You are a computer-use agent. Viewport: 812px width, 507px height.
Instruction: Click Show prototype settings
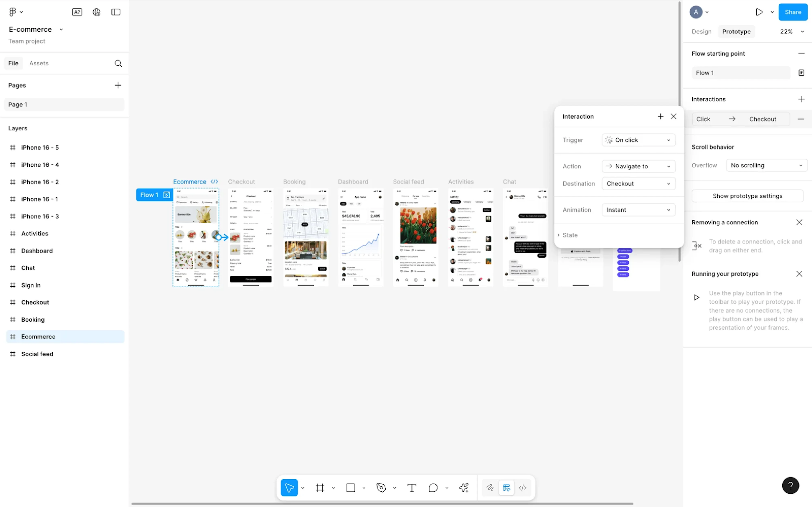747,196
